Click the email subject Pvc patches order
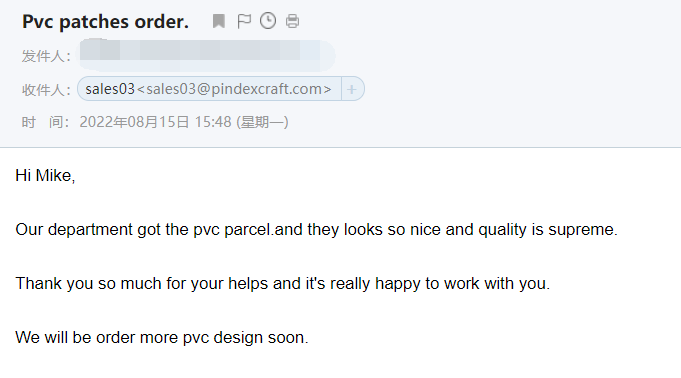 point(106,22)
